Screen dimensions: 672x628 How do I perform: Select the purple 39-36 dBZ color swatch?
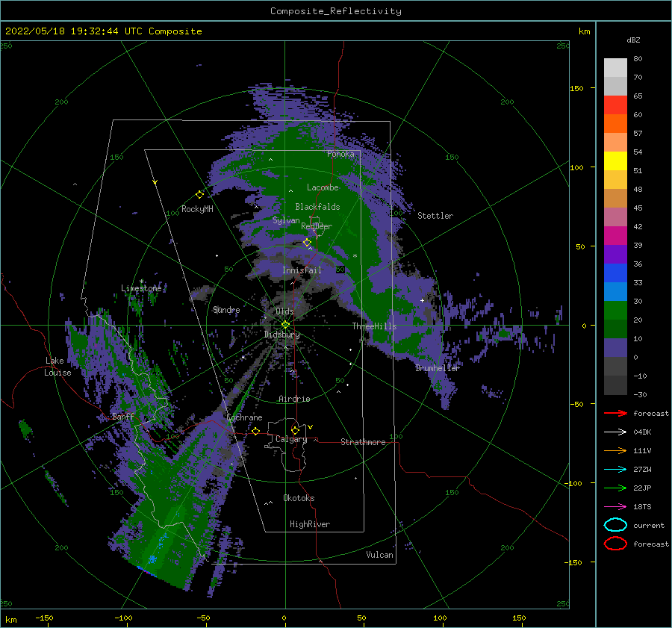point(615,255)
